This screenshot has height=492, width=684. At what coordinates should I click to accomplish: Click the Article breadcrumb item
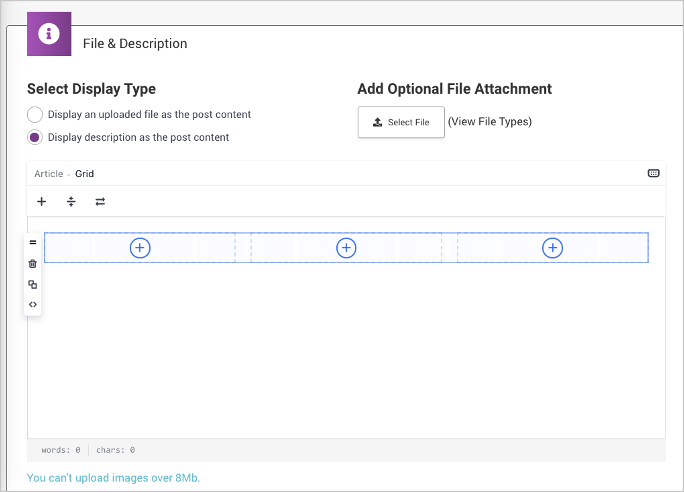point(48,174)
